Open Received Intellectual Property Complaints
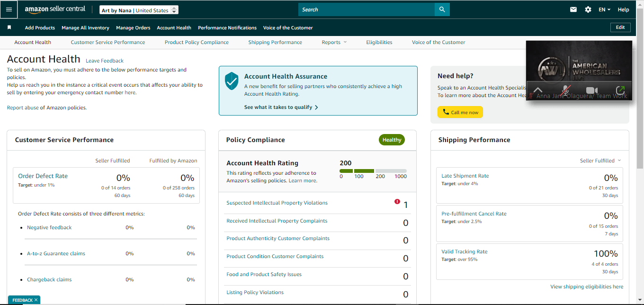The image size is (644, 305). [277, 221]
